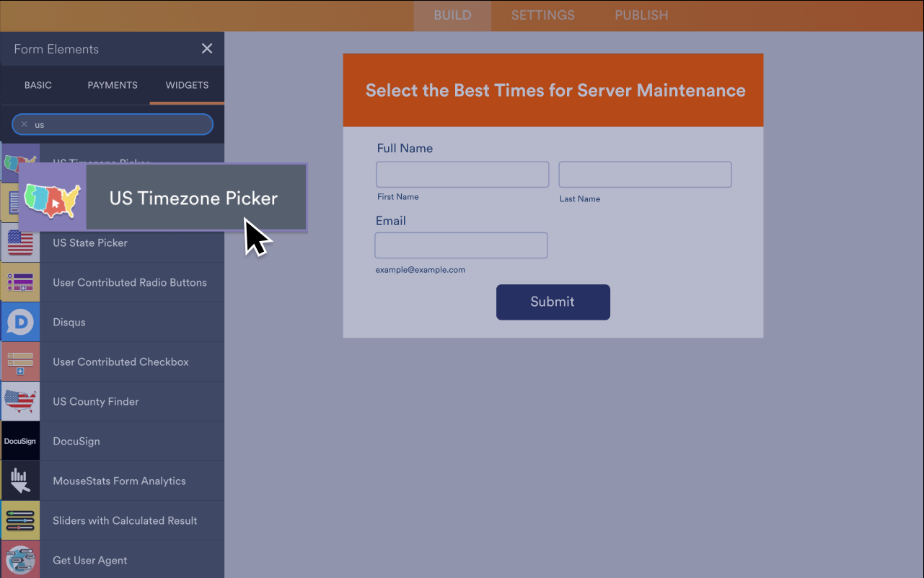Click the US County Finder map icon

tap(20, 401)
